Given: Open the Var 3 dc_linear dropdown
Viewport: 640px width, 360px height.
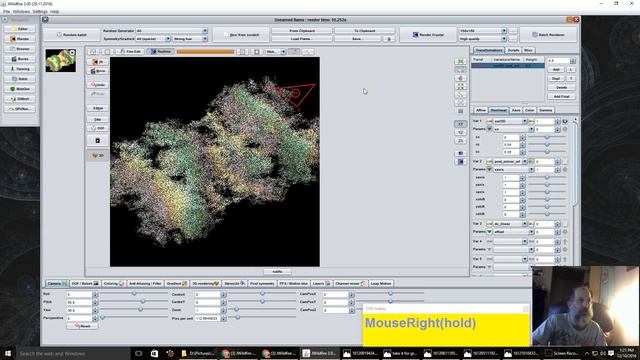Looking at the screenshot, I should pos(510,224).
